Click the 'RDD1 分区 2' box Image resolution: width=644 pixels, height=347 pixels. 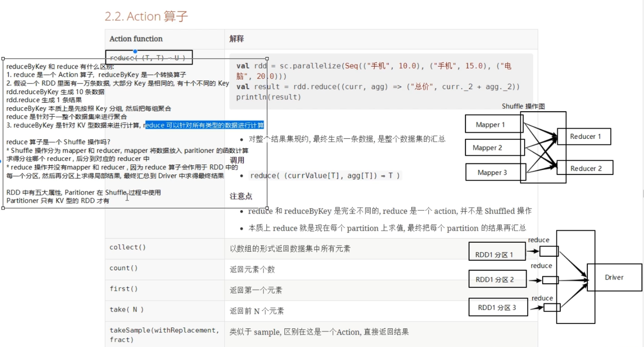pyautogui.click(x=497, y=279)
